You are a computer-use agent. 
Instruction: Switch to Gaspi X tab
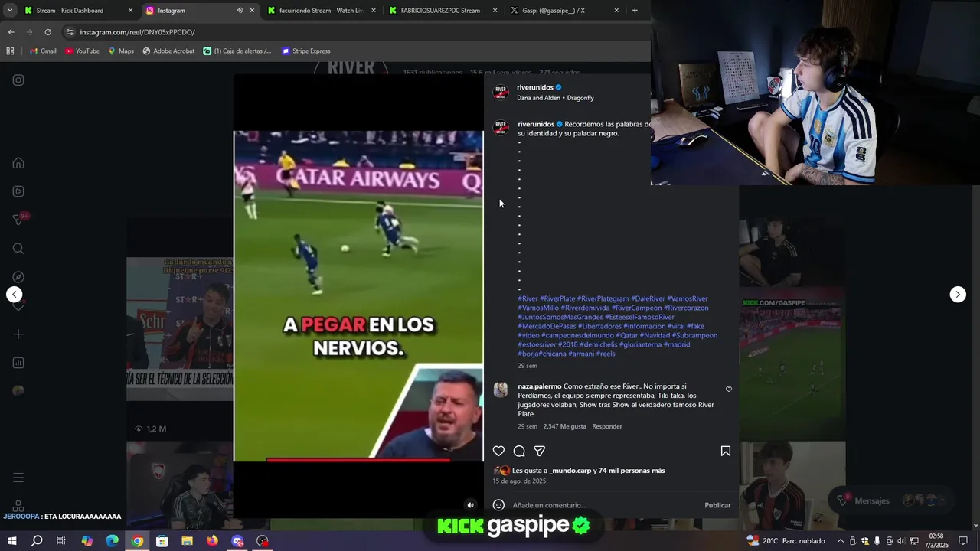click(x=563, y=11)
